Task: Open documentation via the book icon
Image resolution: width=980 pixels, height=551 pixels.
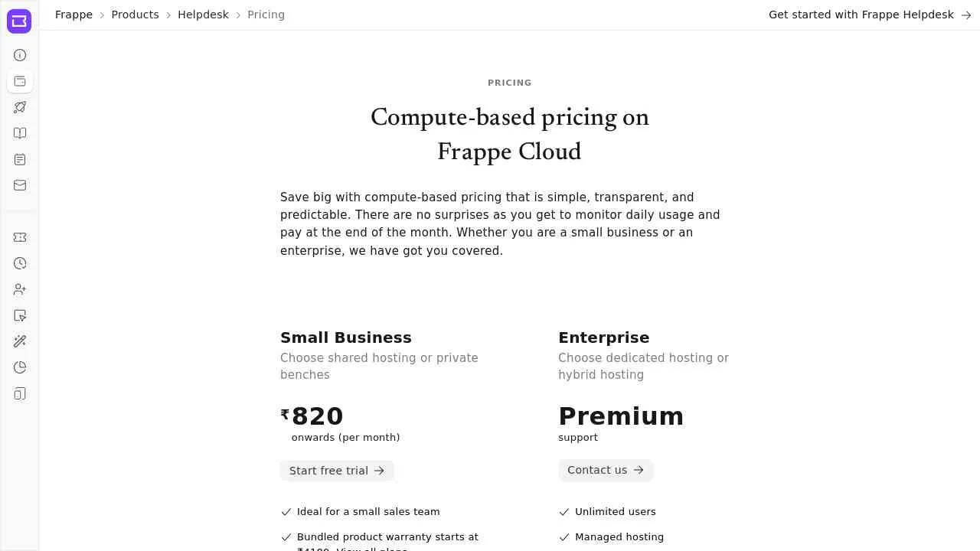Action: point(19,133)
